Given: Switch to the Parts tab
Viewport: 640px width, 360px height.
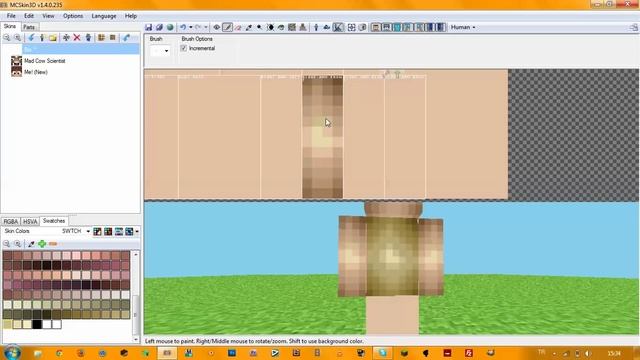Looking at the screenshot, I should [x=29, y=27].
